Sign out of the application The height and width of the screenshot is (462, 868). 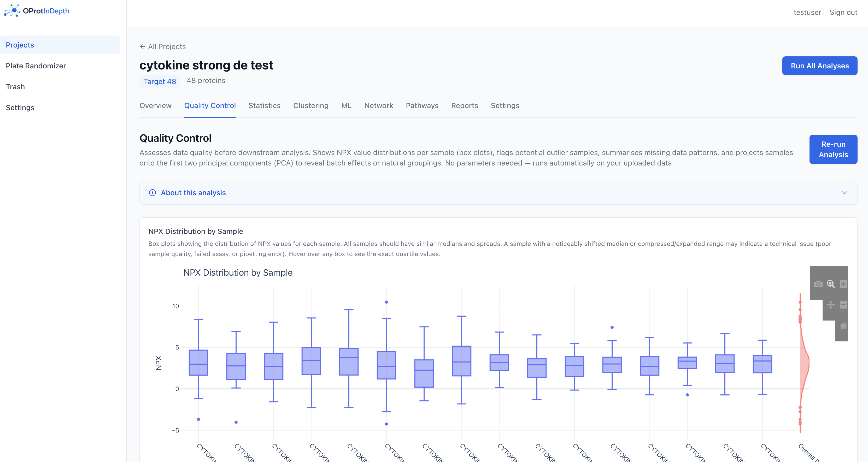[x=843, y=12]
